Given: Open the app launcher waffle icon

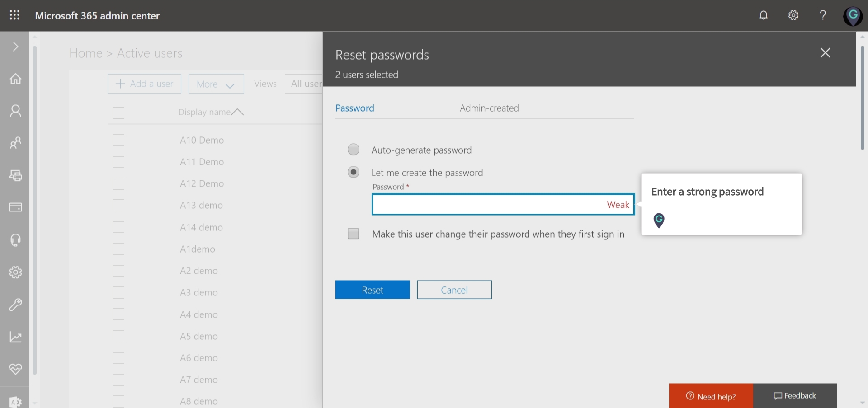Looking at the screenshot, I should click(x=14, y=15).
